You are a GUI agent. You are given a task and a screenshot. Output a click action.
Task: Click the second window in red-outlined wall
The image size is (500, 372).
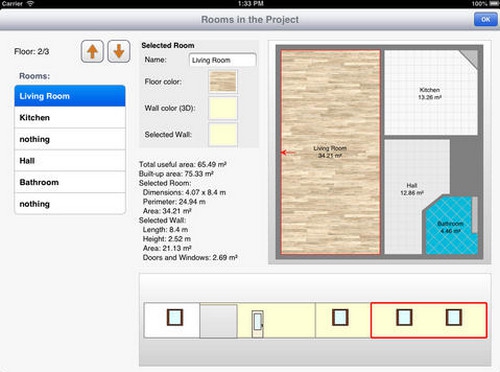(454, 317)
